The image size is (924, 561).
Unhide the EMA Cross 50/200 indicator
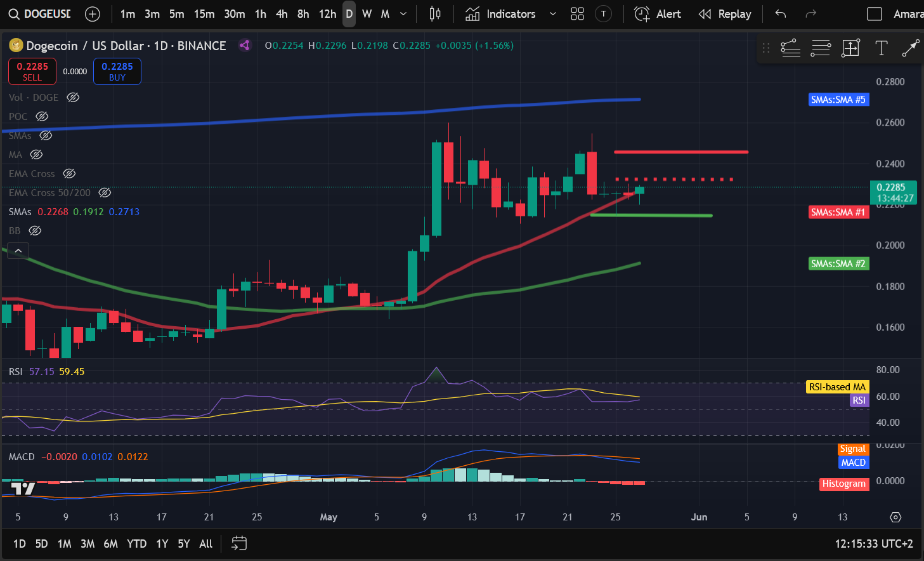click(105, 192)
